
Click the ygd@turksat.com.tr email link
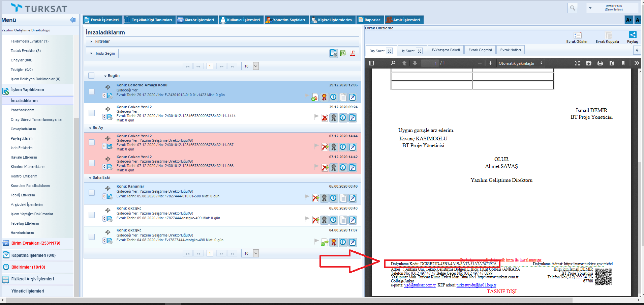[x=420, y=285]
